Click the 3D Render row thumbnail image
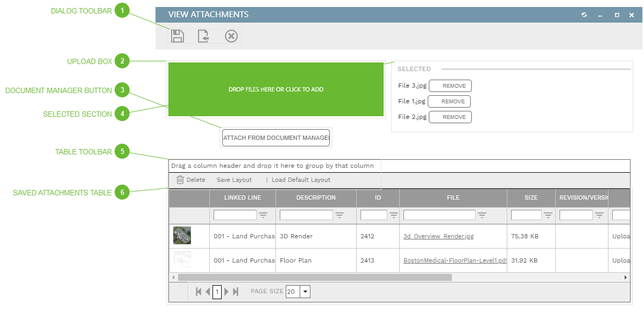The height and width of the screenshot is (318, 644). click(182, 235)
